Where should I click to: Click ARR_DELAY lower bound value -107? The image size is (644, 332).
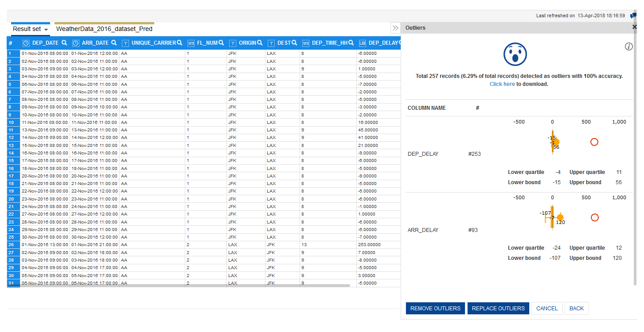pyautogui.click(x=554, y=258)
